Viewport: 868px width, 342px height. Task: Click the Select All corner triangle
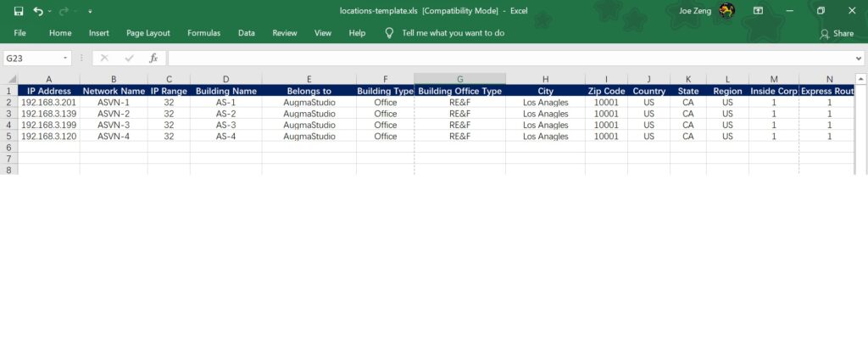pos(12,79)
